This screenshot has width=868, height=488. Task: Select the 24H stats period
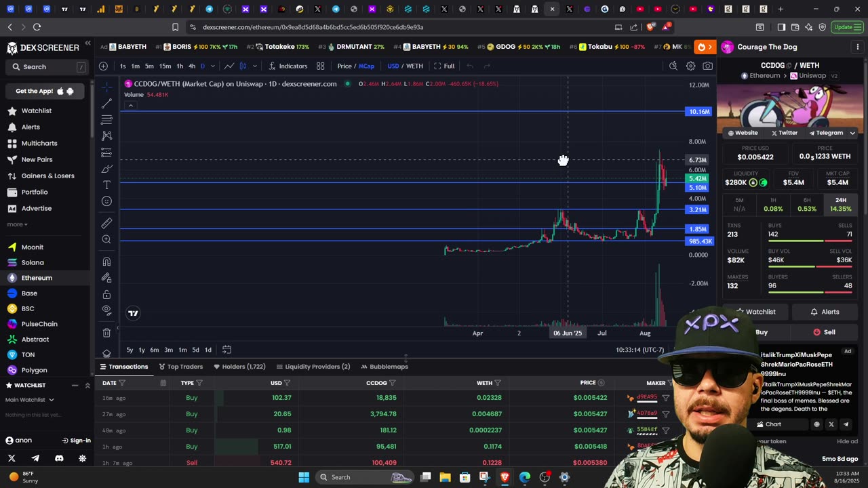tap(840, 204)
